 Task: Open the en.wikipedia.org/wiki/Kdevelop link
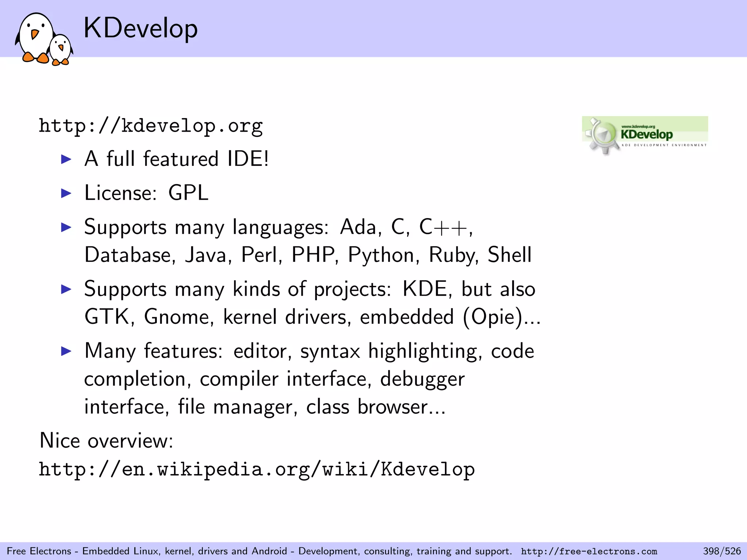(257, 469)
